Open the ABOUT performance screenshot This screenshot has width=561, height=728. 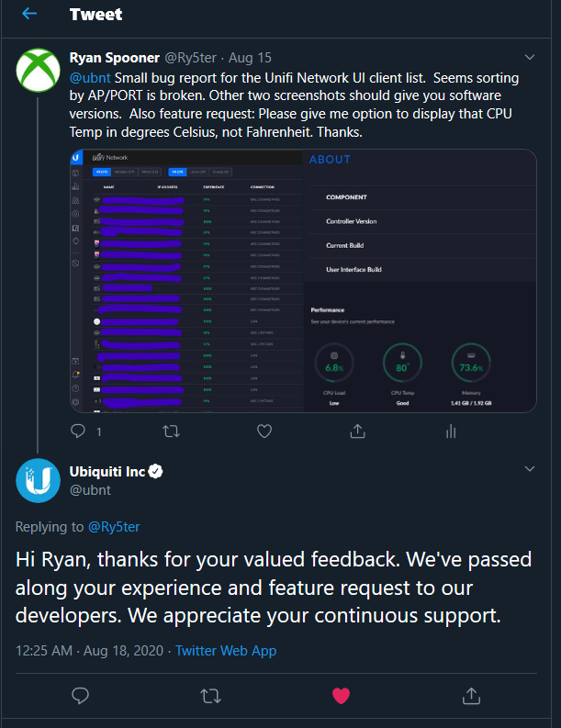[421, 280]
